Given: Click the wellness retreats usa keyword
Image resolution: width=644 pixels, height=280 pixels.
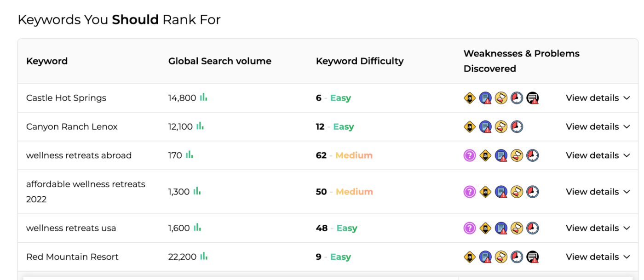Looking at the screenshot, I should coord(71,228).
